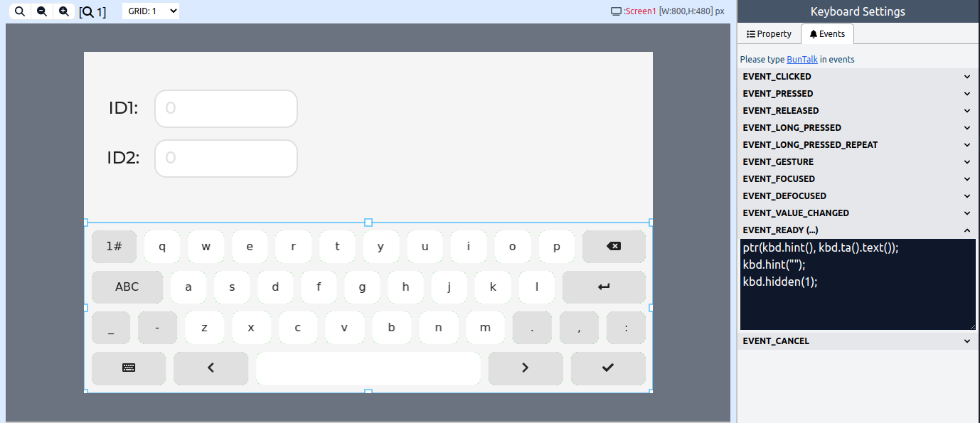Image resolution: width=980 pixels, height=423 pixels.
Task: Click the ID2 input field
Action: pos(226,159)
